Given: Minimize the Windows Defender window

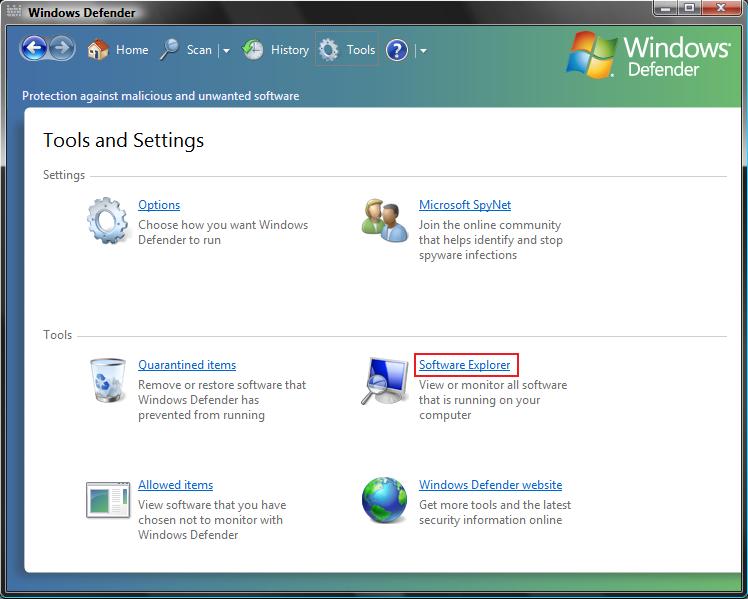Looking at the screenshot, I should point(666,8).
